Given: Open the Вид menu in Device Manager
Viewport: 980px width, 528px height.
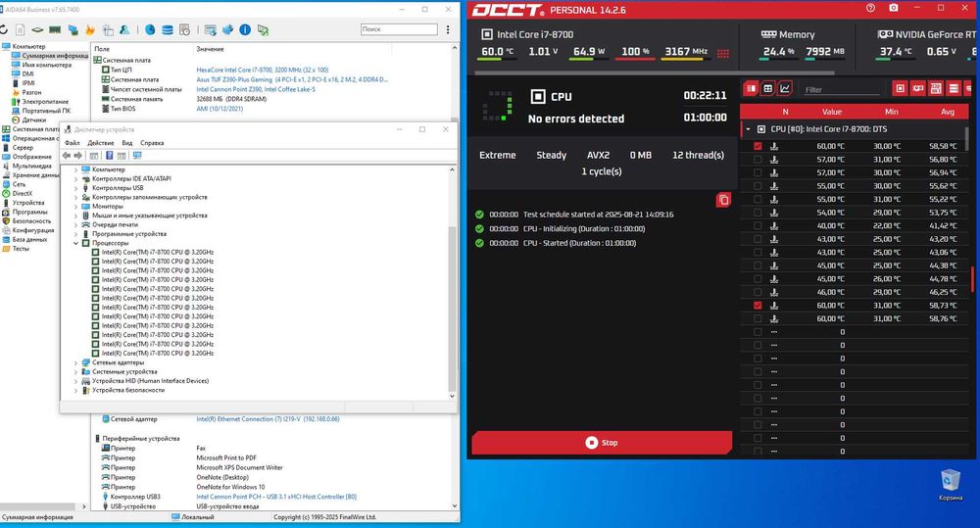Looking at the screenshot, I should coord(126,143).
